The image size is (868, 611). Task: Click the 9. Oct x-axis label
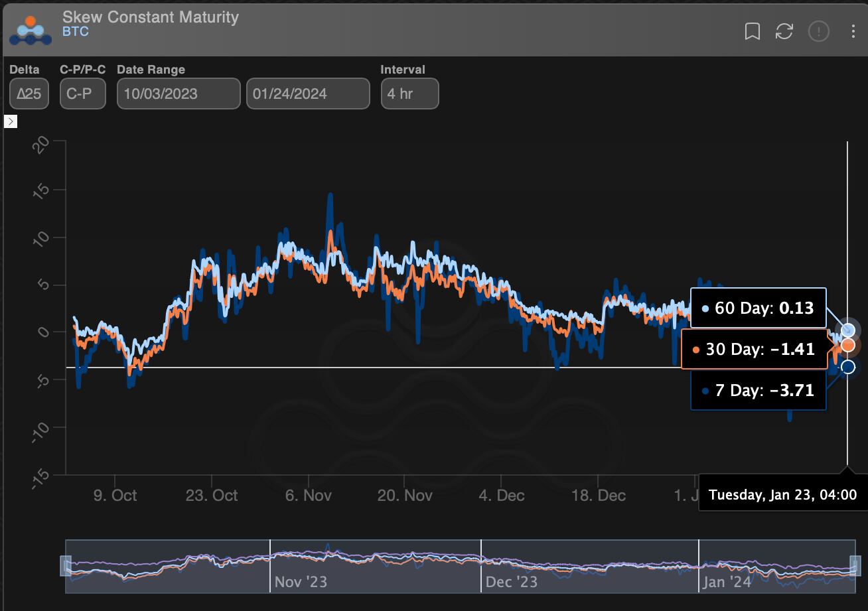[x=115, y=496]
